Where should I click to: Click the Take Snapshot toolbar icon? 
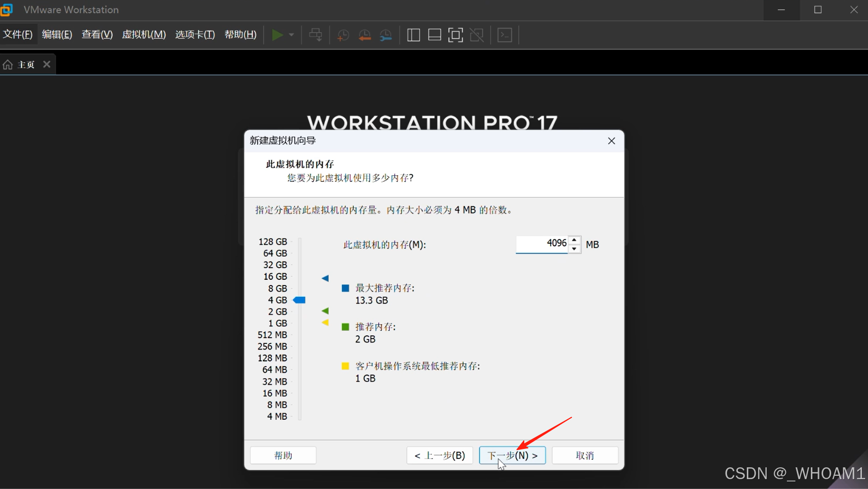click(343, 35)
